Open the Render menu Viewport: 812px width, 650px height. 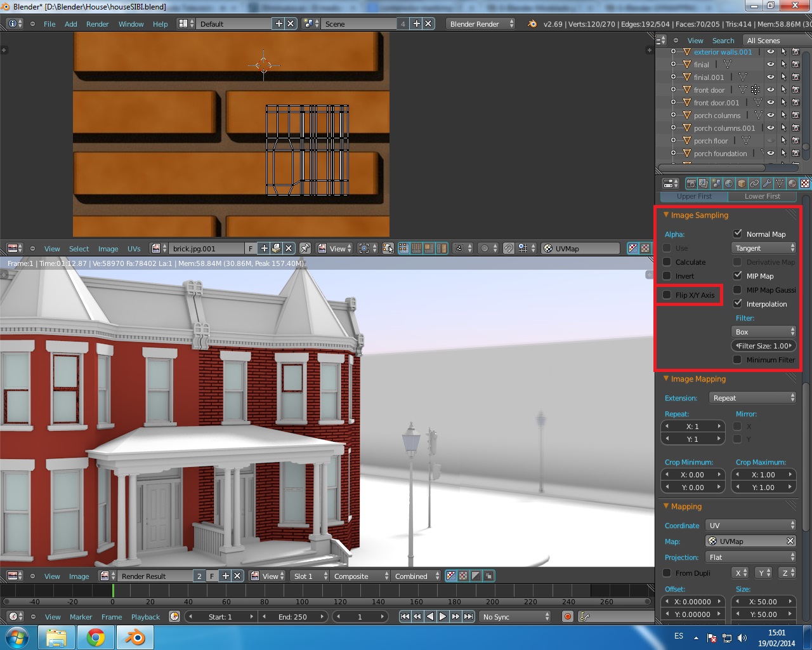(x=98, y=24)
